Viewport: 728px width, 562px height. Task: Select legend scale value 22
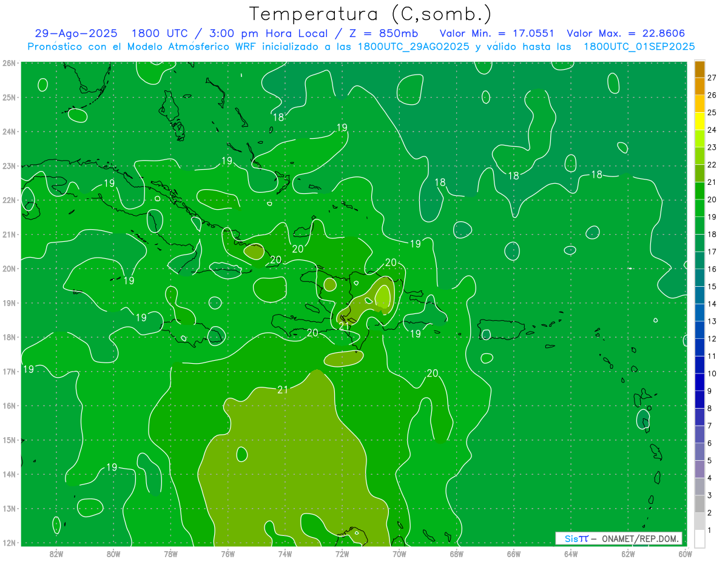712,165
